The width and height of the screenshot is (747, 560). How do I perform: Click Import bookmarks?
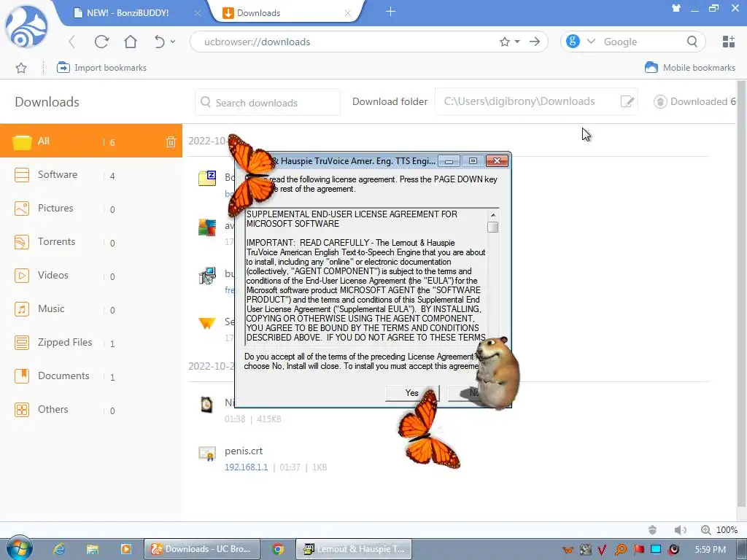[101, 68]
